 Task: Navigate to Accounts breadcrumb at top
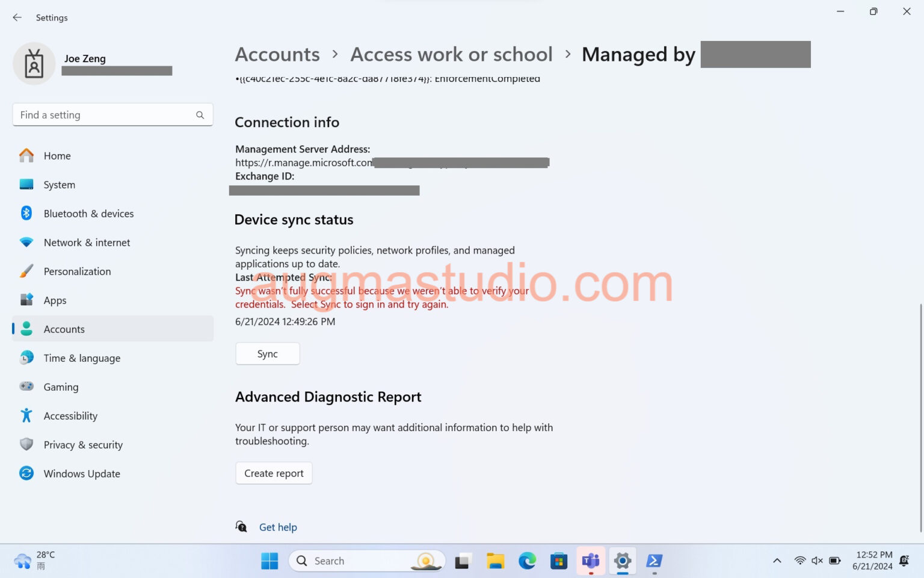[277, 54]
